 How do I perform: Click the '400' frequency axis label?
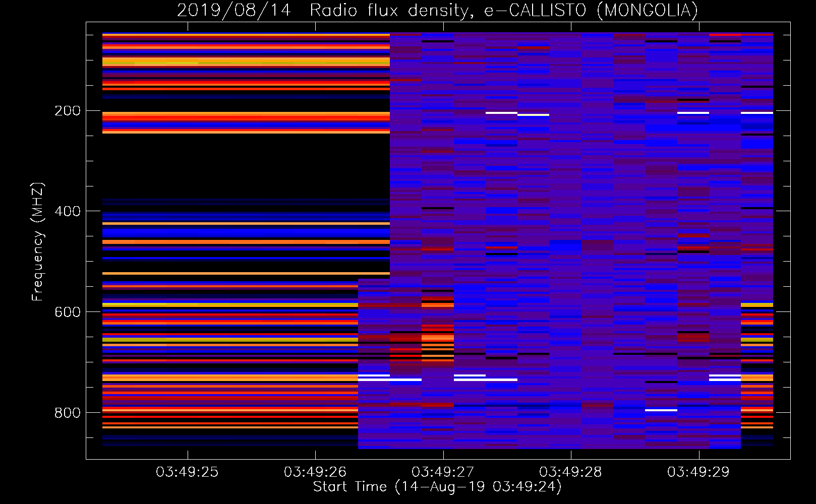click(x=68, y=211)
